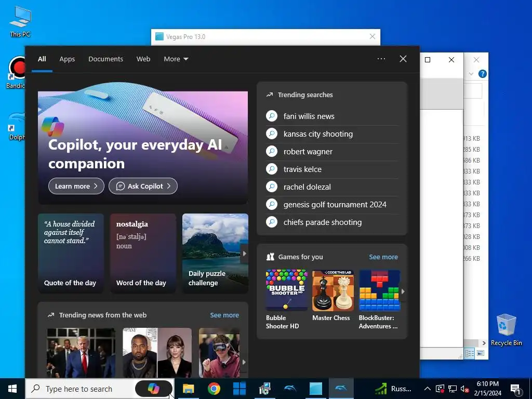Screen dimensions: 532x399
Task: Open the first Dolphin taskbar icon
Action: [290, 389]
